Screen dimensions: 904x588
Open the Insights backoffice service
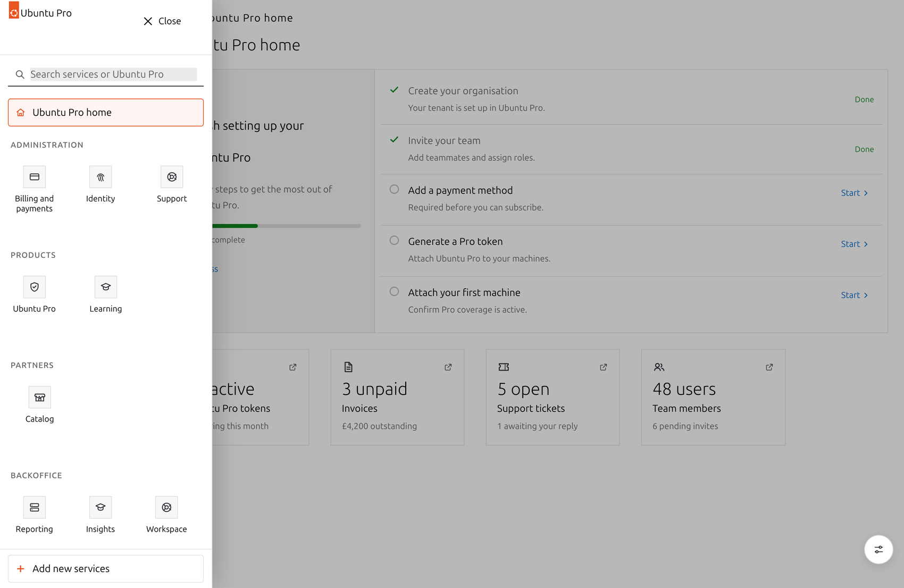coord(101,515)
